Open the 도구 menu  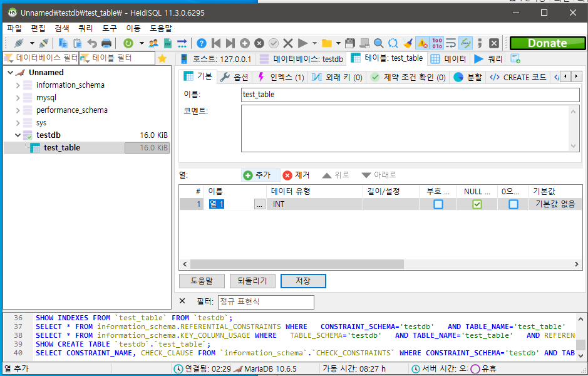coord(110,28)
